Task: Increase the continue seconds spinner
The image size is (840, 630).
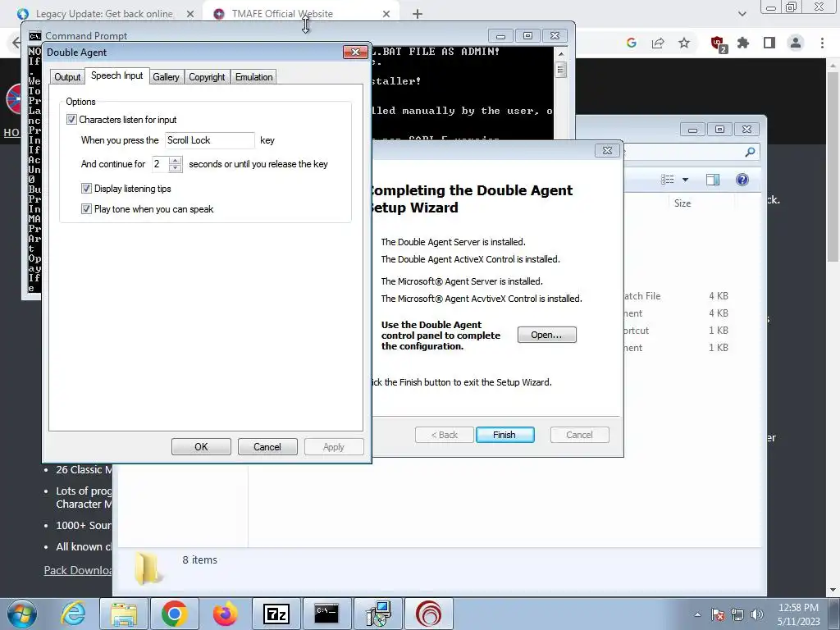Action: click(176, 160)
